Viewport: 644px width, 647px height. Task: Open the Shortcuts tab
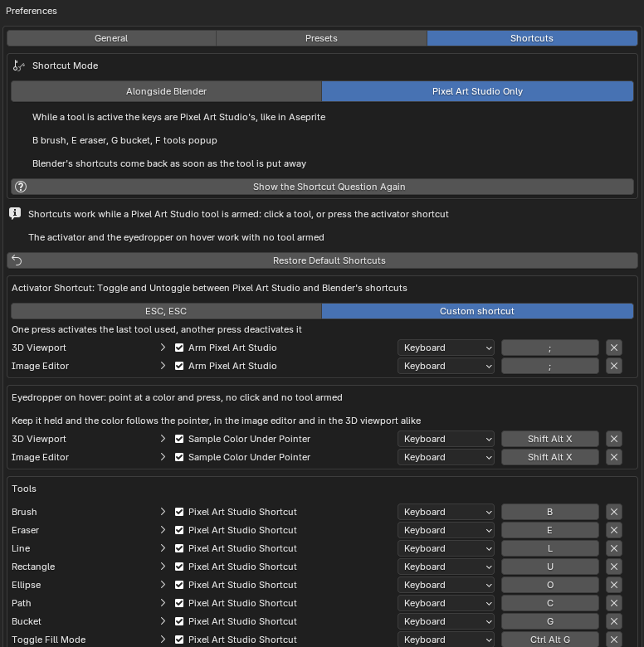tap(532, 38)
